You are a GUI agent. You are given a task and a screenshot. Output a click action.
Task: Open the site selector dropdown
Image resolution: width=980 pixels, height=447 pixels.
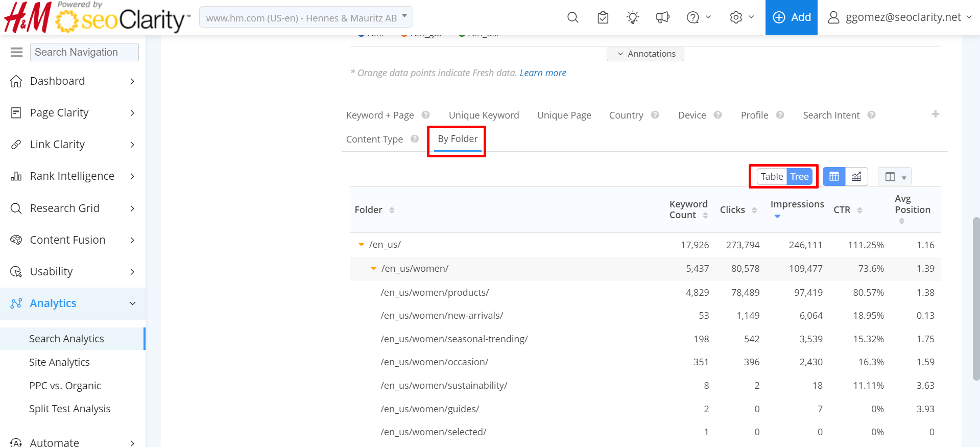(306, 18)
